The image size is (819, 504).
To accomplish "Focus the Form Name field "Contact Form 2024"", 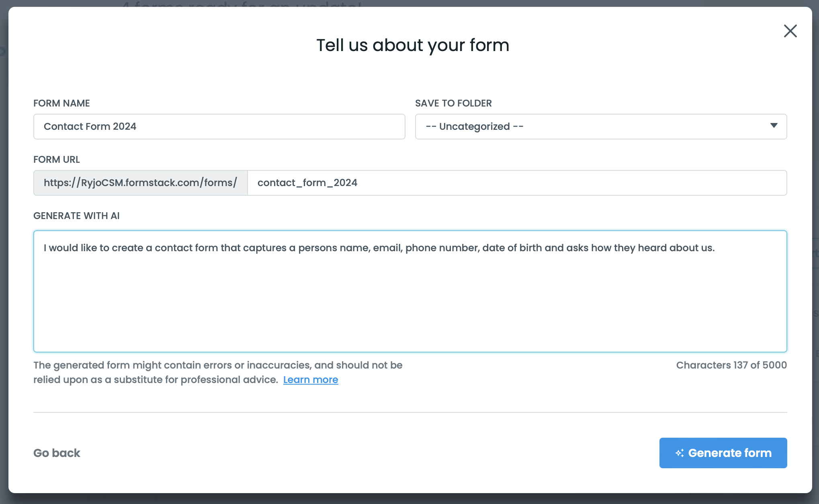I will tap(219, 127).
